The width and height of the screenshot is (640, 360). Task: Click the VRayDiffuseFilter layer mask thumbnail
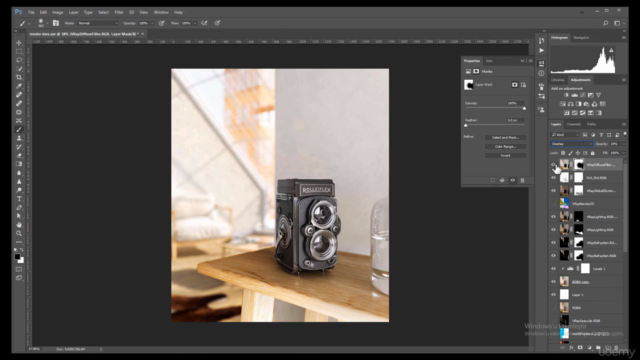pyautogui.click(x=578, y=164)
